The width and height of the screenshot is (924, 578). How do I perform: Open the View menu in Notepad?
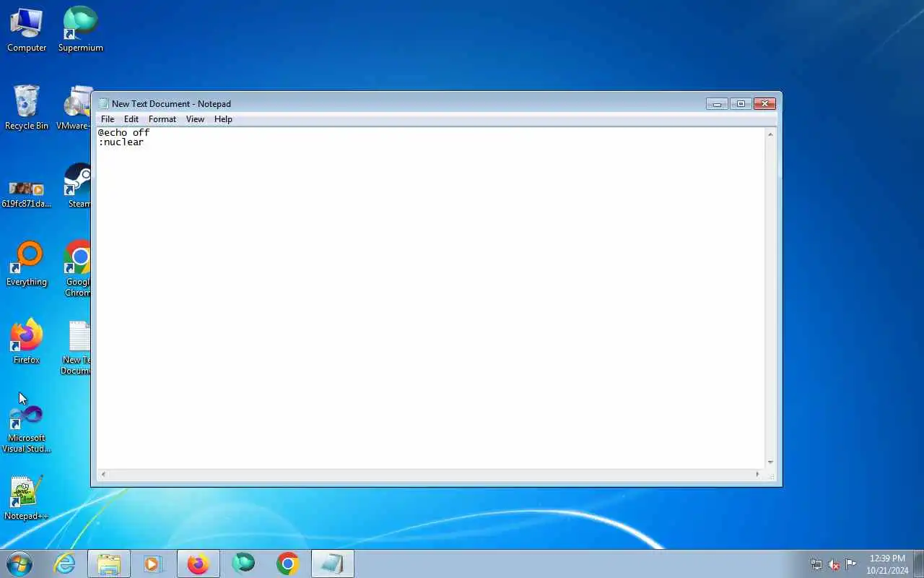tap(195, 119)
